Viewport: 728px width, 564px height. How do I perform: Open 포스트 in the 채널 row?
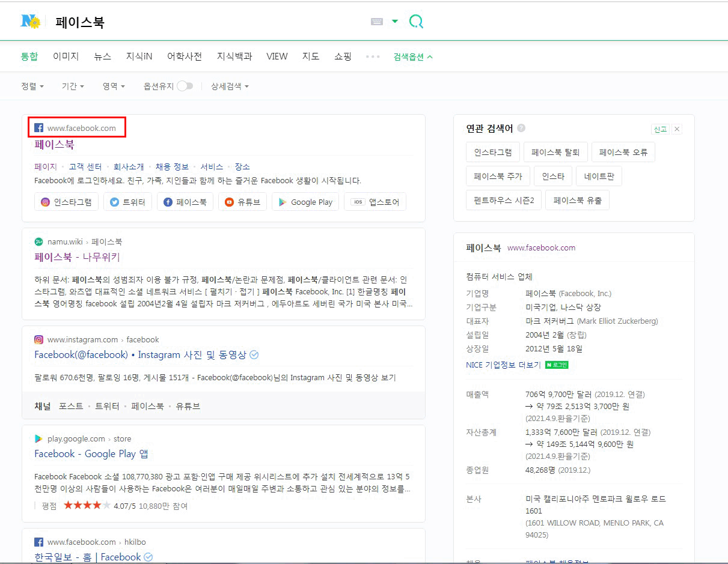point(71,406)
